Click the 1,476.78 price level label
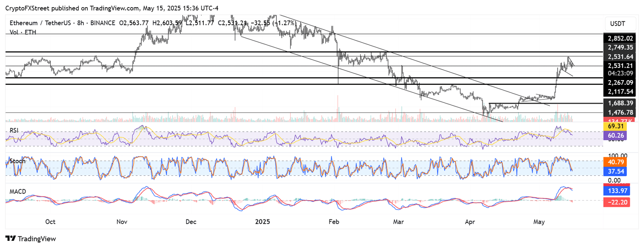This screenshot has height=248, width=644. click(x=619, y=112)
